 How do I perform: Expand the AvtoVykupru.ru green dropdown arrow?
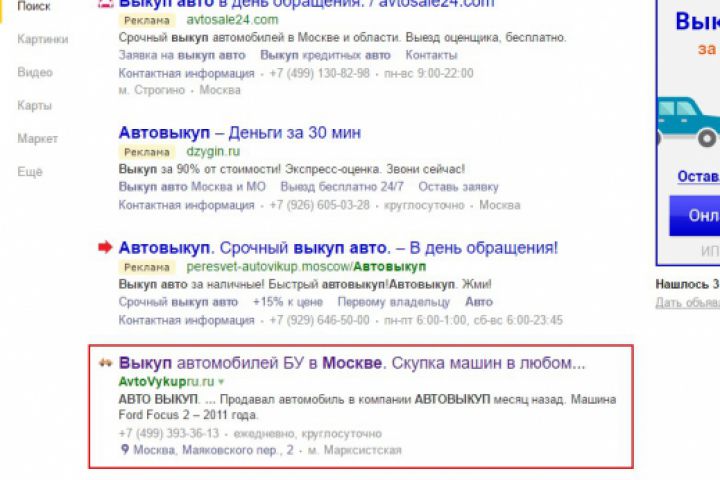pyautogui.click(x=221, y=382)
